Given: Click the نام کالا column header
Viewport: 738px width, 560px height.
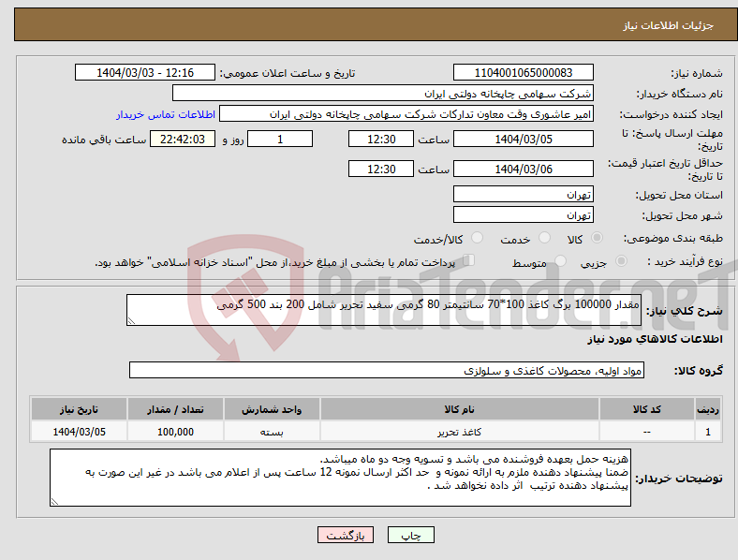Looking at the screenshot, I should (459, 409).
